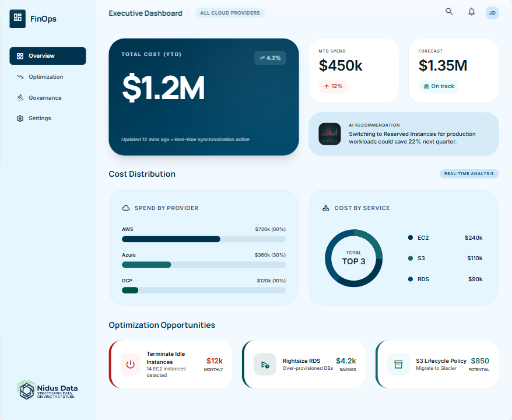Click the shapes icon by Cost by Service
Viewport: 512px width, 420px height.
point(326,208)
